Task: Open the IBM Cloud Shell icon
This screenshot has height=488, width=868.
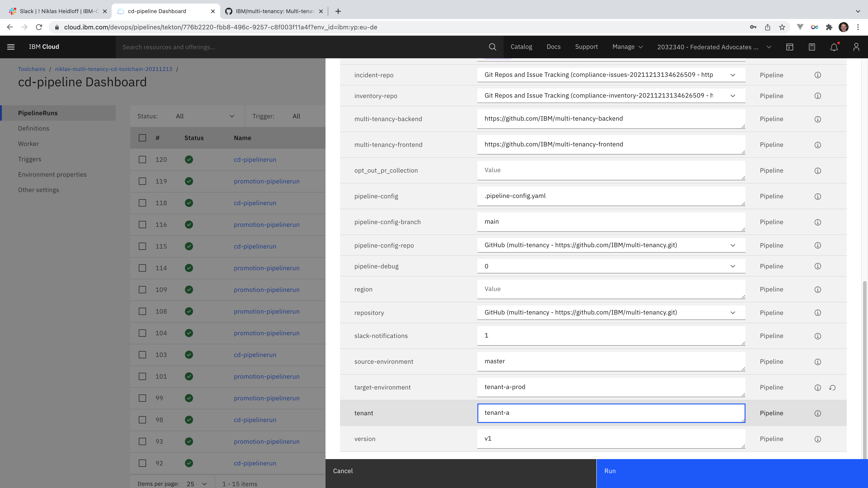Action: tap(790, 47)
